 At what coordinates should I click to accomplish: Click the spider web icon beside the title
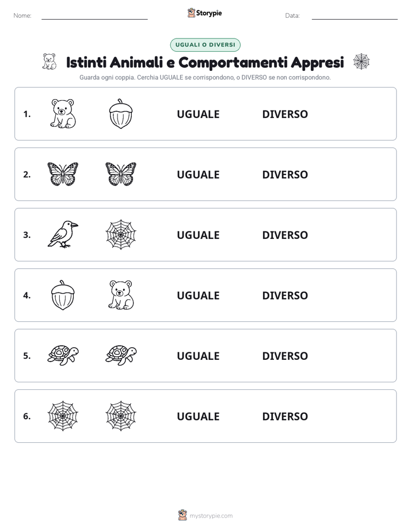click(361, 62)
